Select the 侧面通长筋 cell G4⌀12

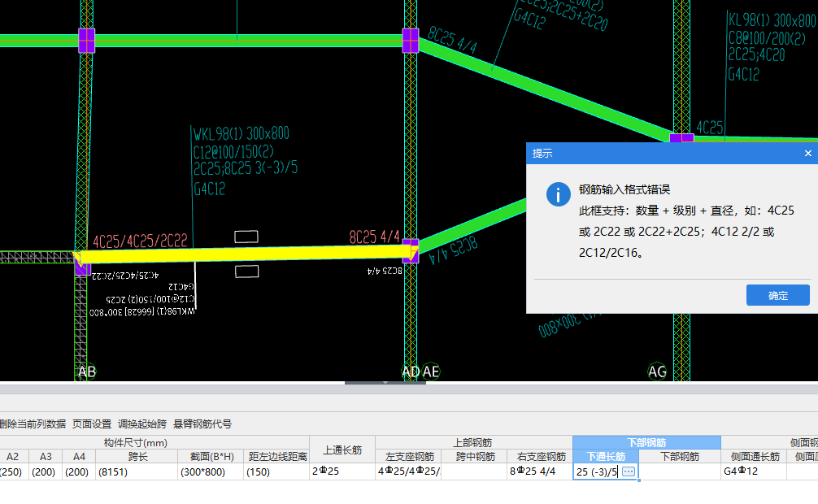754,471
